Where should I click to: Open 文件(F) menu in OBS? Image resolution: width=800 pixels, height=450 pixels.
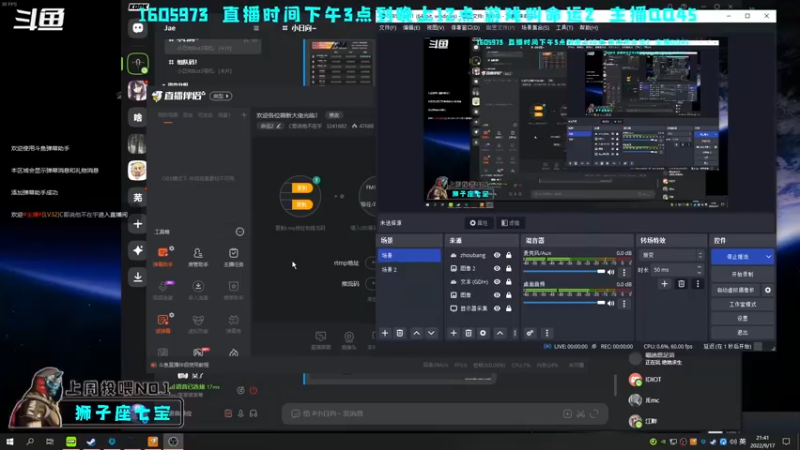click(x=388, y=28)
